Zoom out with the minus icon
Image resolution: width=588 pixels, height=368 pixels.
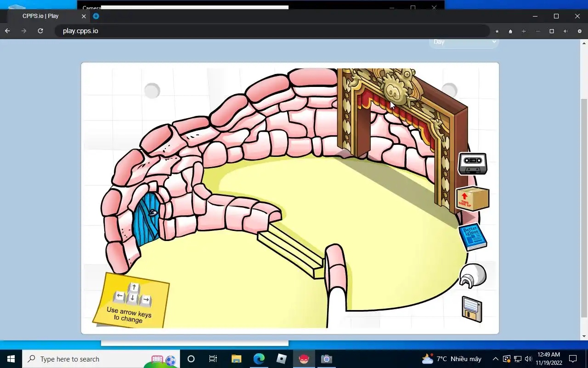(x=538, y=31)
